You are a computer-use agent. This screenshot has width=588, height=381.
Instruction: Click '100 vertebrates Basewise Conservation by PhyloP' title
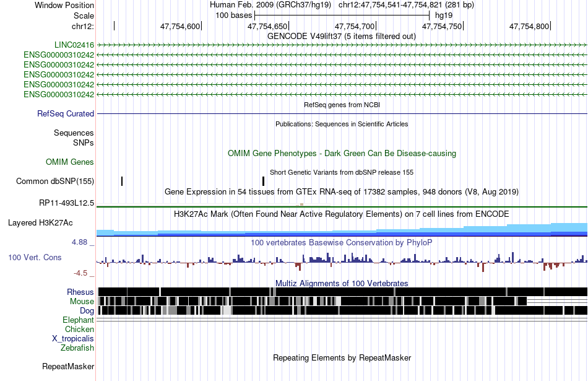(341, 242)
